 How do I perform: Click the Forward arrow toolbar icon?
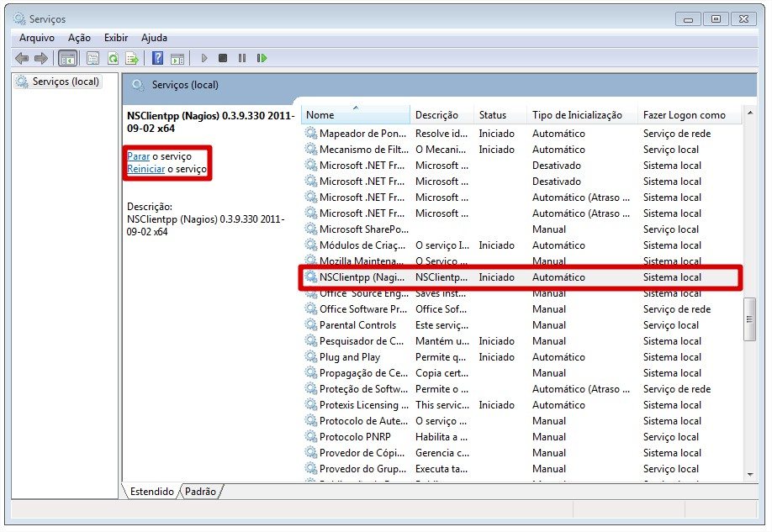(x=40, y=58)
